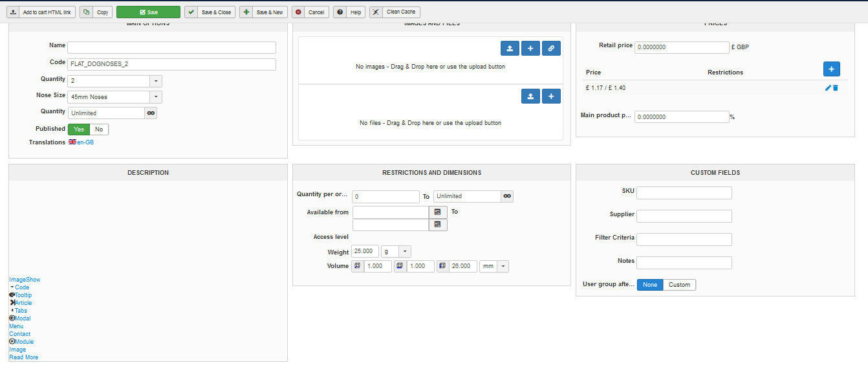The height and width of the screenshot is (369, 868).
Task: Click the upload icon in the images area
Action: pos(510,48)
